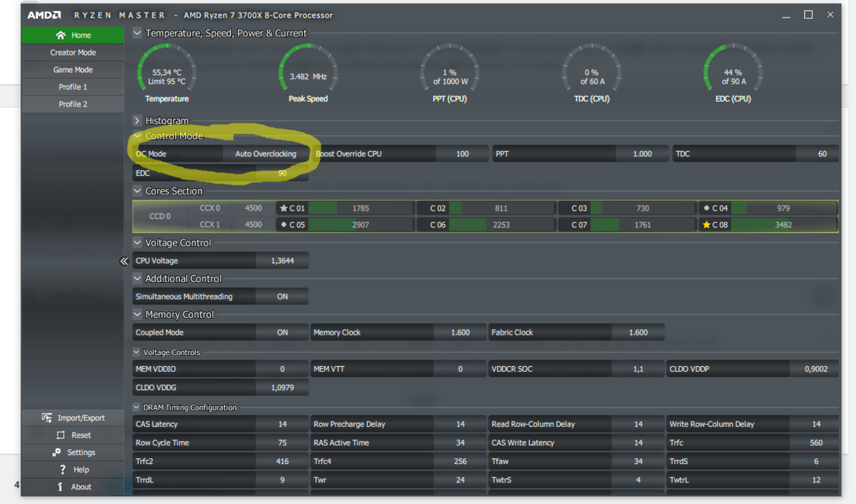The height and width of the screenshot is (504, 856).
Task: Click core C 06 speed bar
Action: pyautogui.click(x=502, y=225)
